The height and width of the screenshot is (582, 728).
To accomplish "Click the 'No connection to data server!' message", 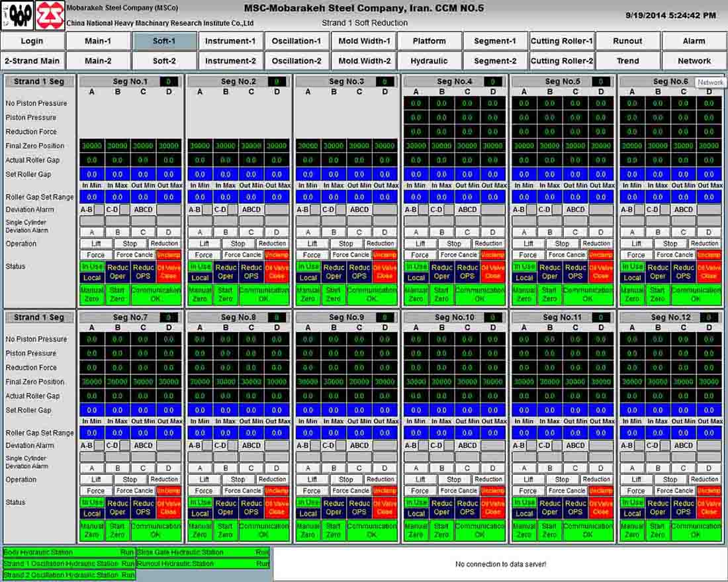I will coord(500,564).
